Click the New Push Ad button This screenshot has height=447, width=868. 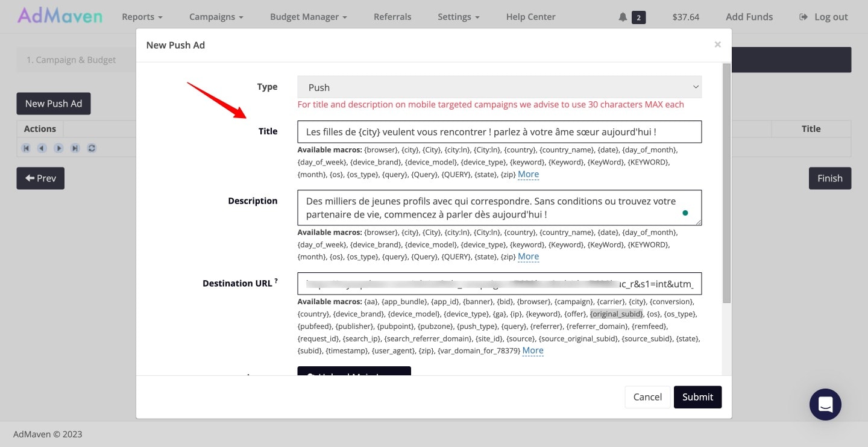point(53,103)
